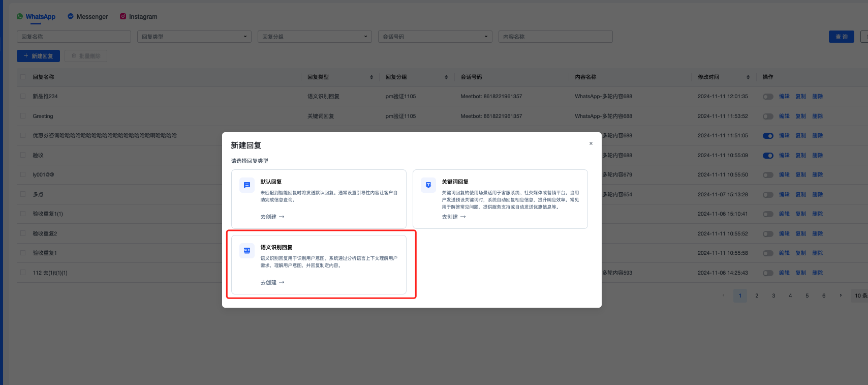
Task: Switch to Instagram tab
Action: 139,16
